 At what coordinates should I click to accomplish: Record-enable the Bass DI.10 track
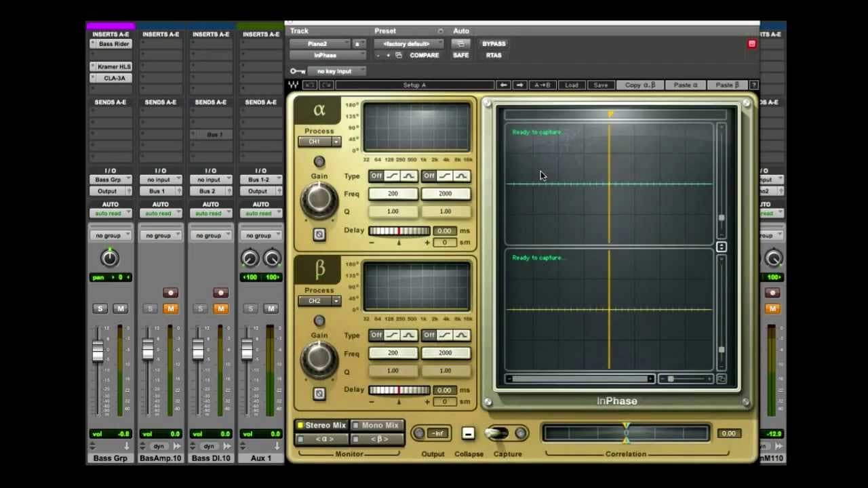point(220,293)
